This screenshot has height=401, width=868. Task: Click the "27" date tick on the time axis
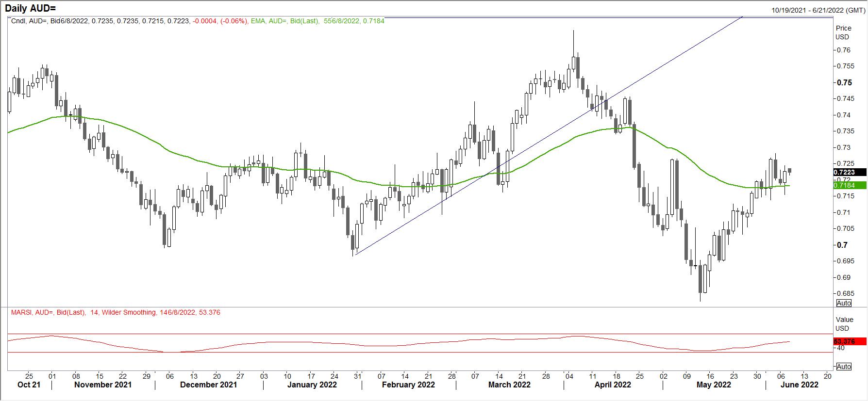240,376
